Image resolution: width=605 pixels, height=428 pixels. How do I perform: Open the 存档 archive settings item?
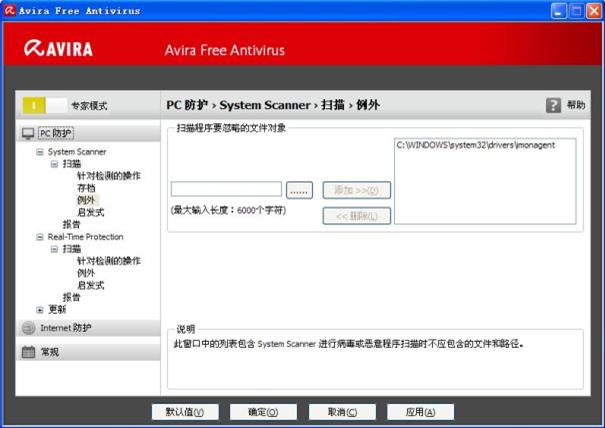86,188
